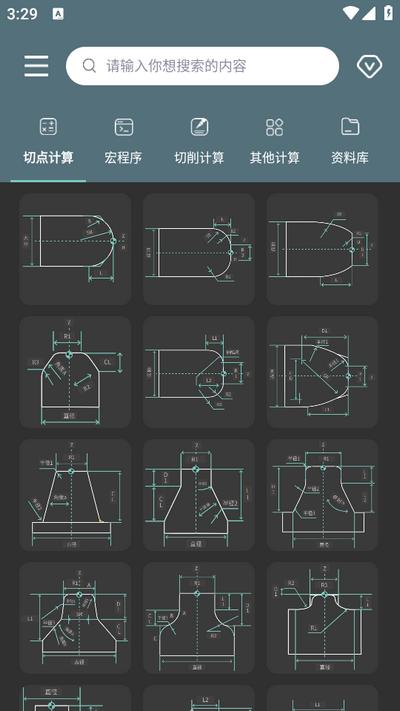
Task: Open the T-shaped fillet diagram in fourth row middle
Action: pyautogui.click(x=199, y=618)
